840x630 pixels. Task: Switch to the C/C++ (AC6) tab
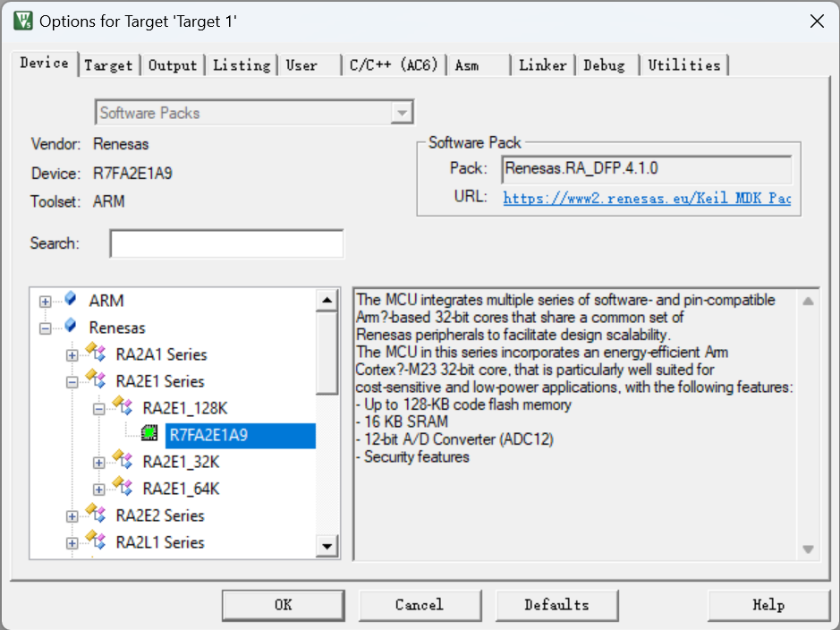394,65
